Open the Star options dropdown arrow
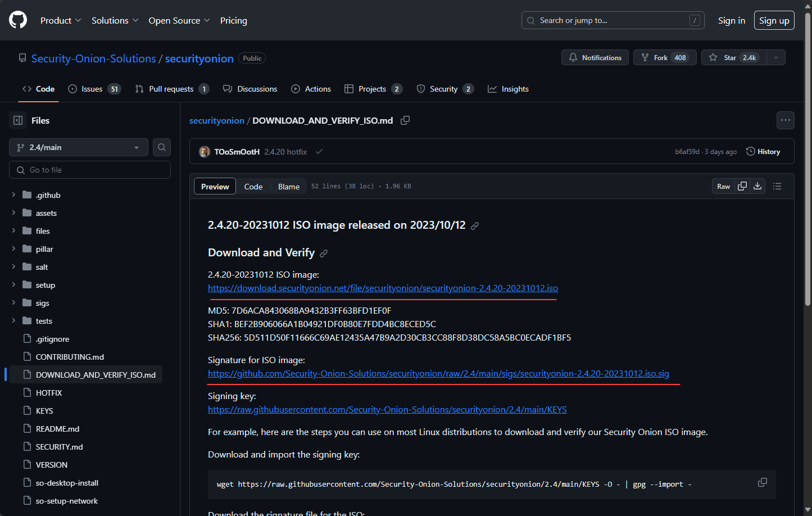Screen dimensions: 812x516 (776, 57)
